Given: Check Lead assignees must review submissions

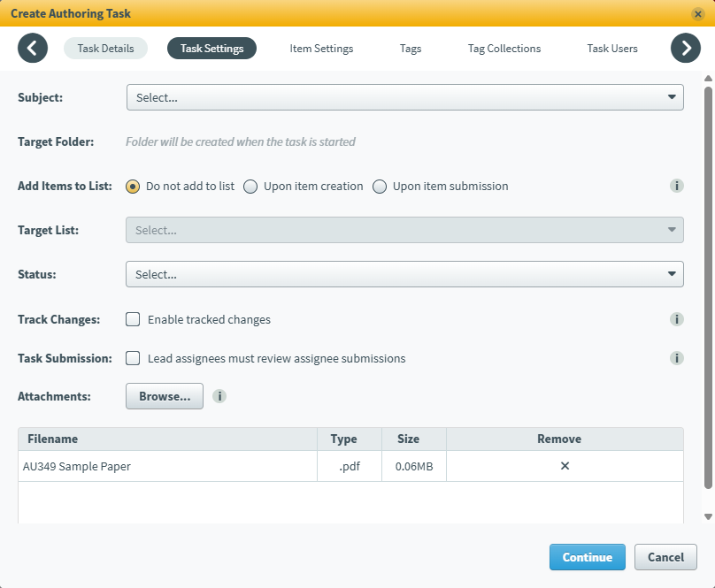Looking at the screenshot, I should coord(133,358).
